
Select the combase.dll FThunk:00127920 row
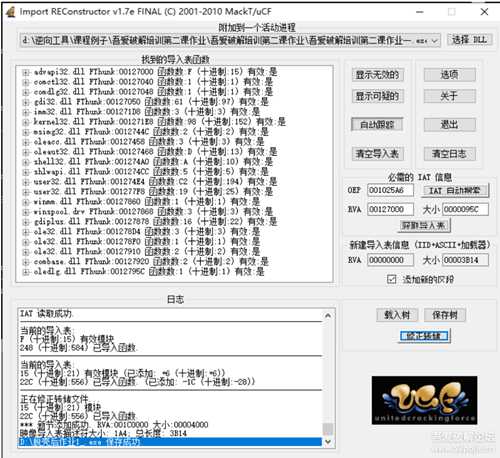pyautogui.click(x=151, y=262)
